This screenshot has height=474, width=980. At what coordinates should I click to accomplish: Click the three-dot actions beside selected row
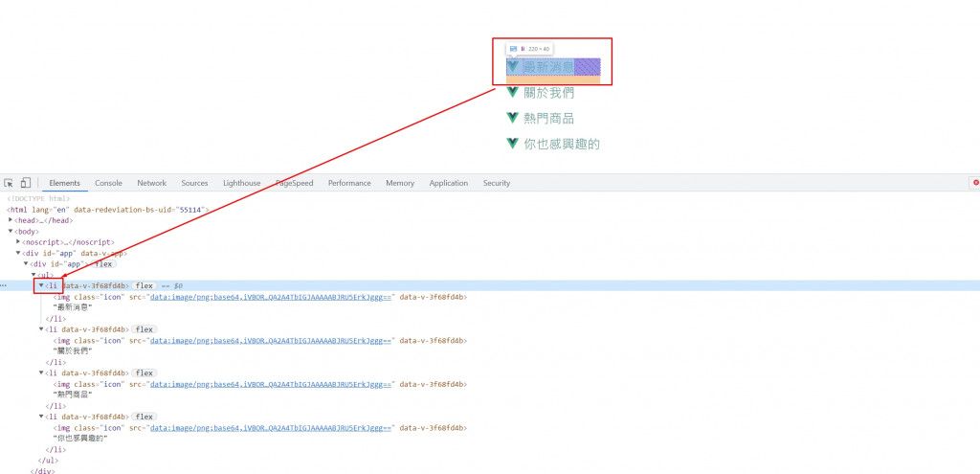pos(4,285)
